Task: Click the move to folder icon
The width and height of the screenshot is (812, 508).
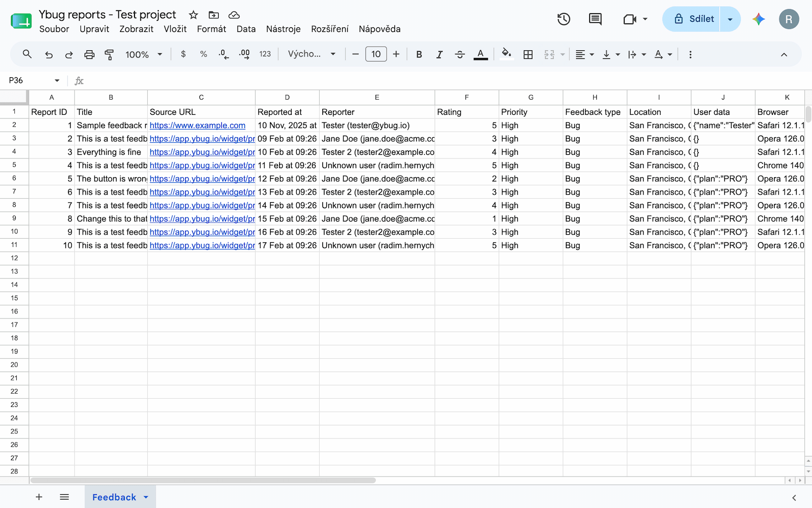Action: click(214, 15)
